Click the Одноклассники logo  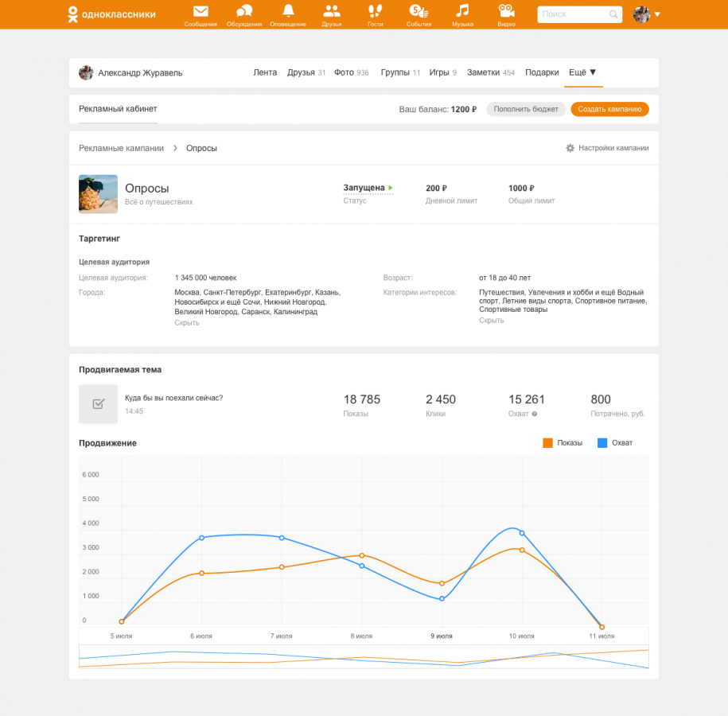(111, 14)
